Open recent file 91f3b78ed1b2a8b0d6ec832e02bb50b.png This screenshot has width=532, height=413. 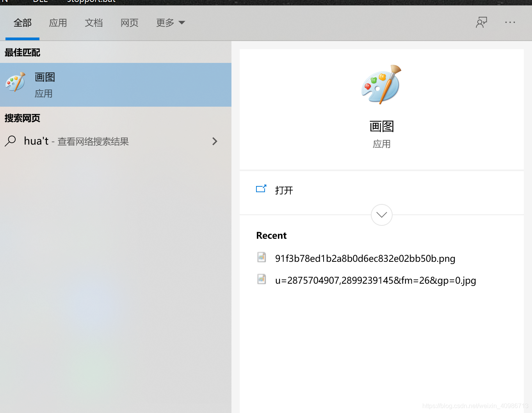click(x=365, y=259)
